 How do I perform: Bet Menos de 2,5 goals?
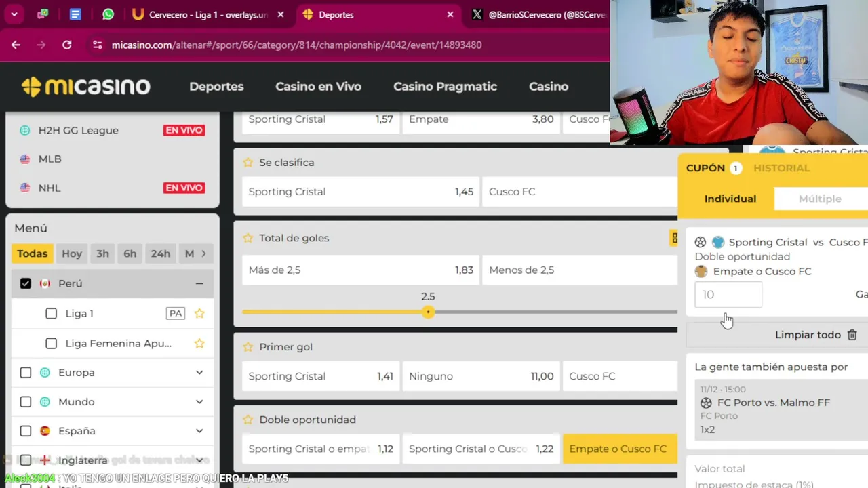click(x=580, y=270)
